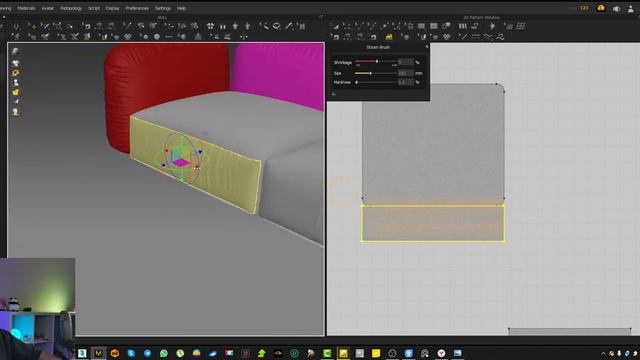Viewport: 640px width, 360px height.
Task: Adjust the Shrinkage slider in Steam Brush panel
Action: (x=376, y=62)
